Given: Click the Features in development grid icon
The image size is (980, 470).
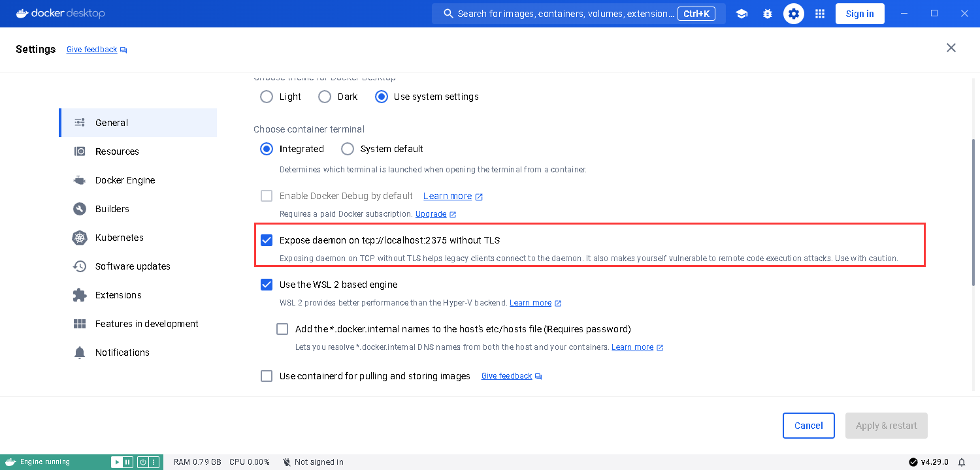Looking at the screenshot, I should pyautogui.click(x=80, y=324).
